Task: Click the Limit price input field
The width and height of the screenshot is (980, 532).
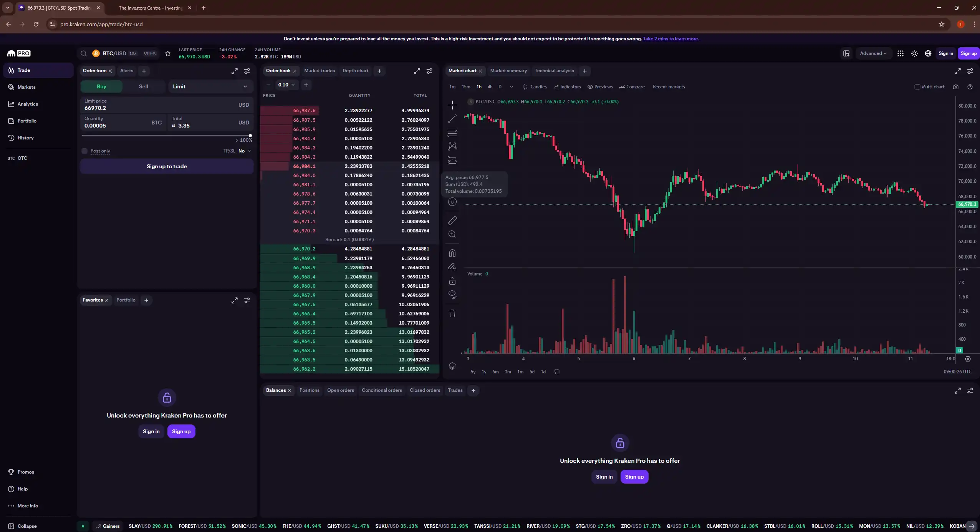Action: [167, 105]
